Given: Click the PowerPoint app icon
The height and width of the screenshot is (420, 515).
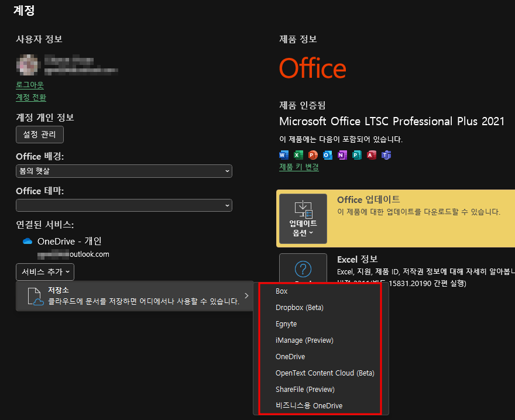Looking at the screenshot, I should [x=313, y=154].
